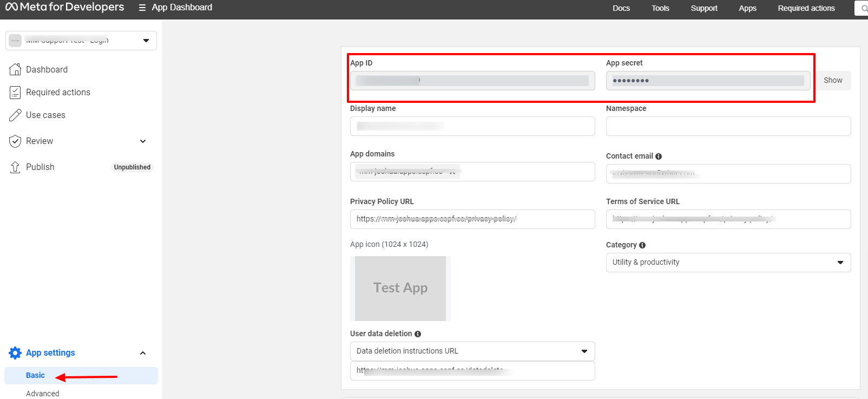The image size is (868, 399).
Task: Click the Namespace input field
Action: pyautogui.click(x=728, y=126)
